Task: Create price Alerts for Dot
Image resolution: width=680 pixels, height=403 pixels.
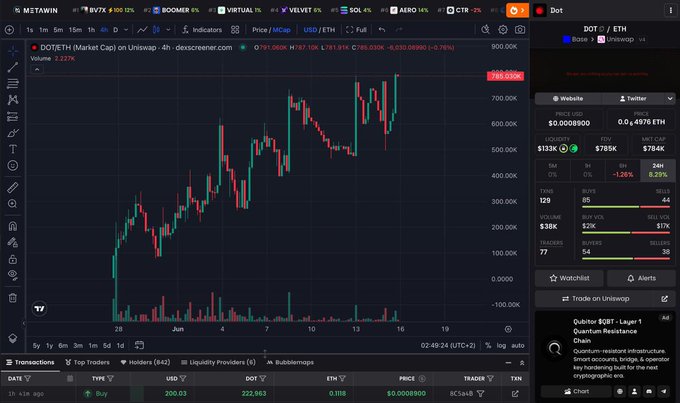Action: coord(641,278)
